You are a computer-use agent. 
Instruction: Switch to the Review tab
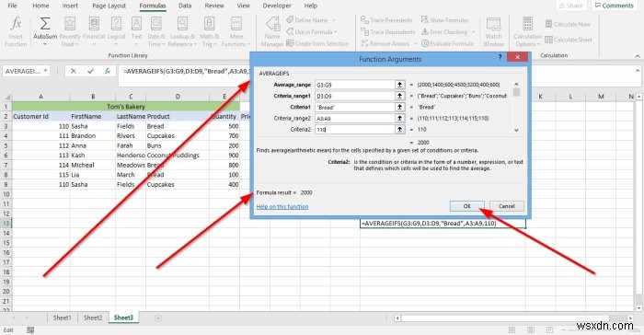coord(214,6)
